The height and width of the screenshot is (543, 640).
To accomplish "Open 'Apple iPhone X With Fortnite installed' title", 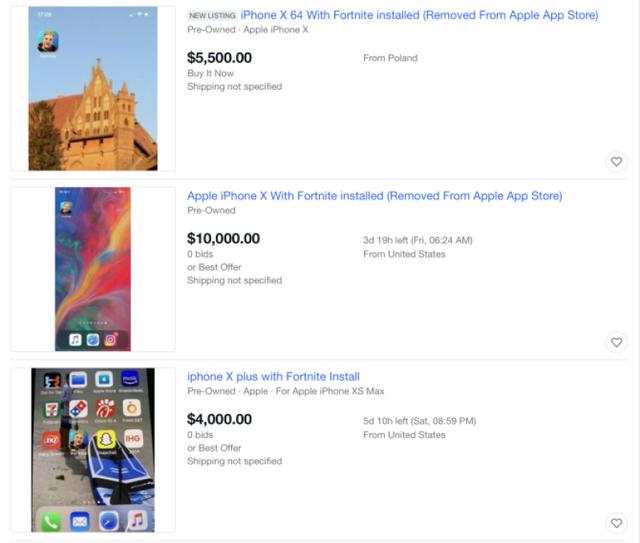I will (374, 196).
